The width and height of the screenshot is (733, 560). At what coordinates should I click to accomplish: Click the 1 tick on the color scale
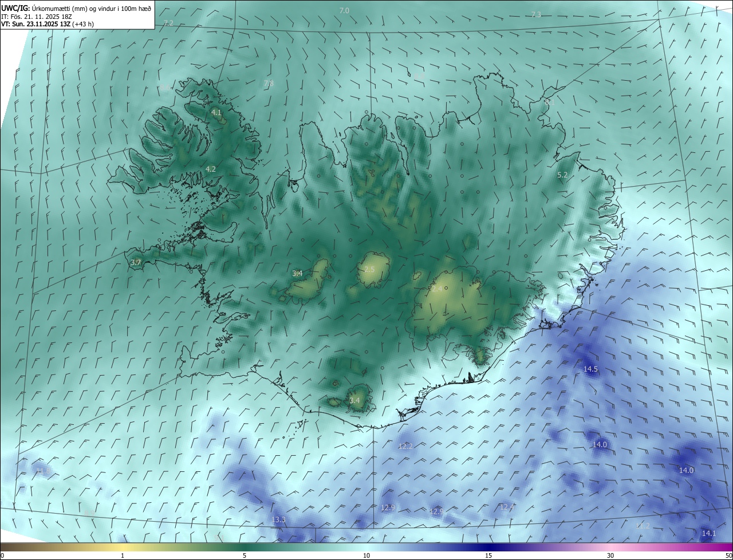[123, 555]
